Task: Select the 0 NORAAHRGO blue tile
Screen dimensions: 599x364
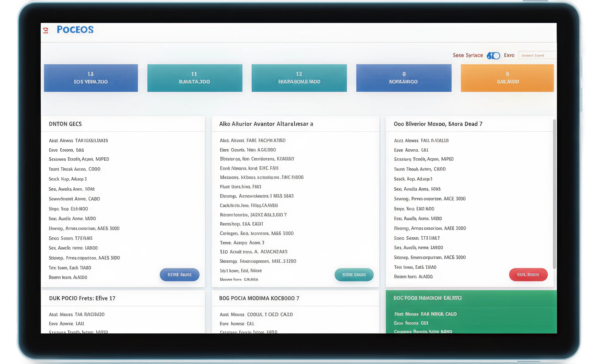Action: [x=404, y=78]
